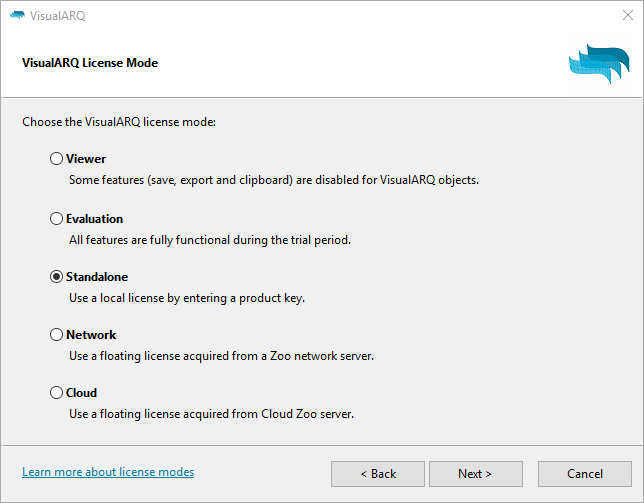The height and width of the screenshot is (503, 644).
Task: Pick the Cloud license mode radio button
Action: pos(56,393)
